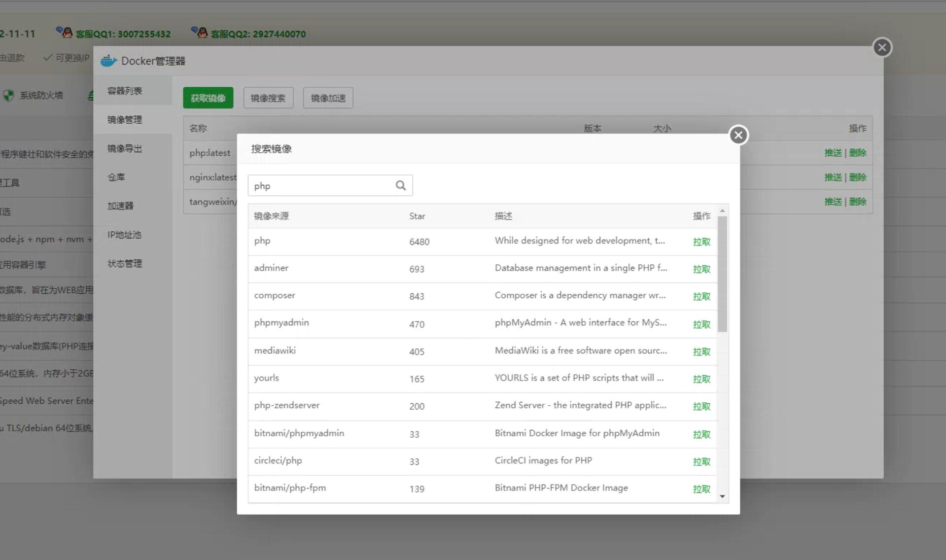Click the image source column header
This screenshot has height=560, width=946.
(271, 216)
